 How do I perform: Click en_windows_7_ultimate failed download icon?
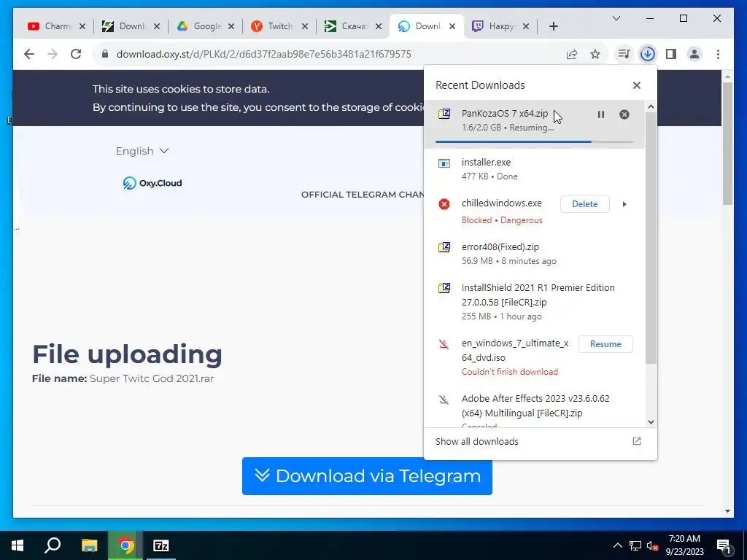coord(444,344)
